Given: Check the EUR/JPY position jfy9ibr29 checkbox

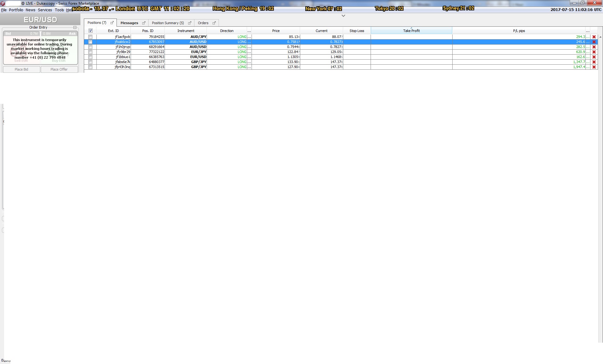Looking at the screenshot, I should pyautogui.click(x=90, y=52).
